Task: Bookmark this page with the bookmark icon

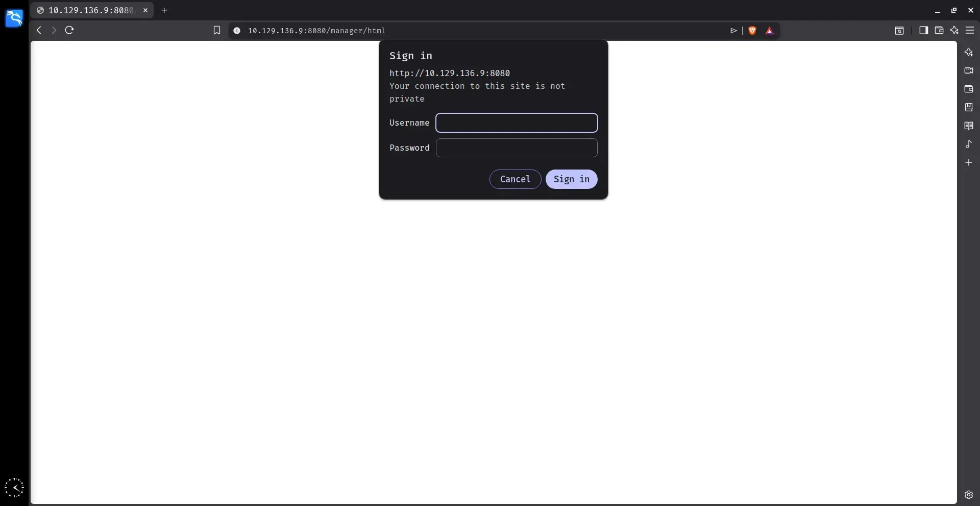Action: [217, 31]
